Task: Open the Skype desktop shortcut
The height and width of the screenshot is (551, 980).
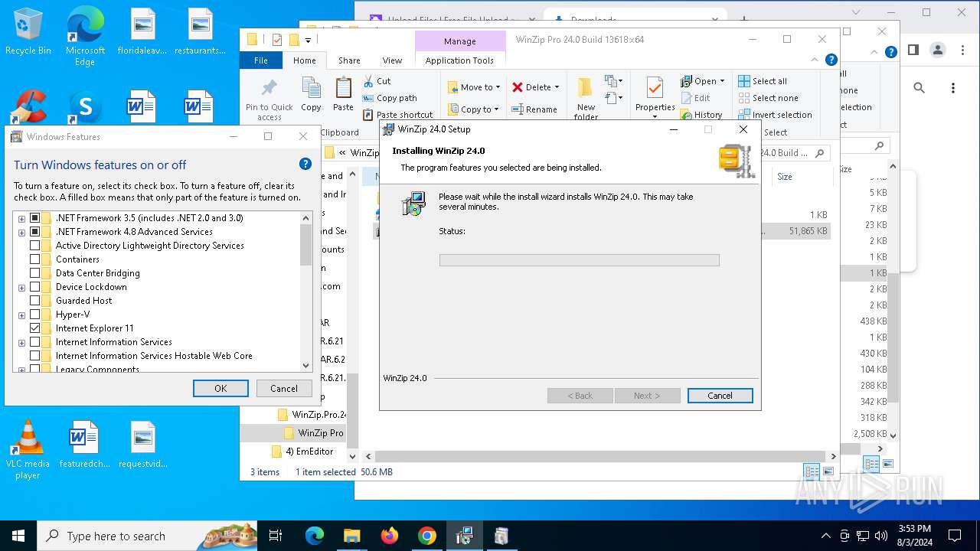Action: (85, 108)
